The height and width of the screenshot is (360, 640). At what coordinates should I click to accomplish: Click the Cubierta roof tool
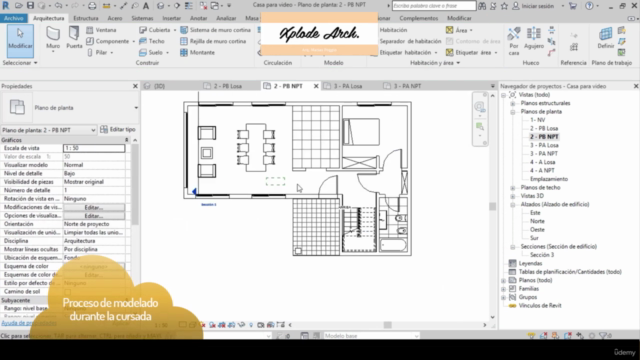point(155,30)
